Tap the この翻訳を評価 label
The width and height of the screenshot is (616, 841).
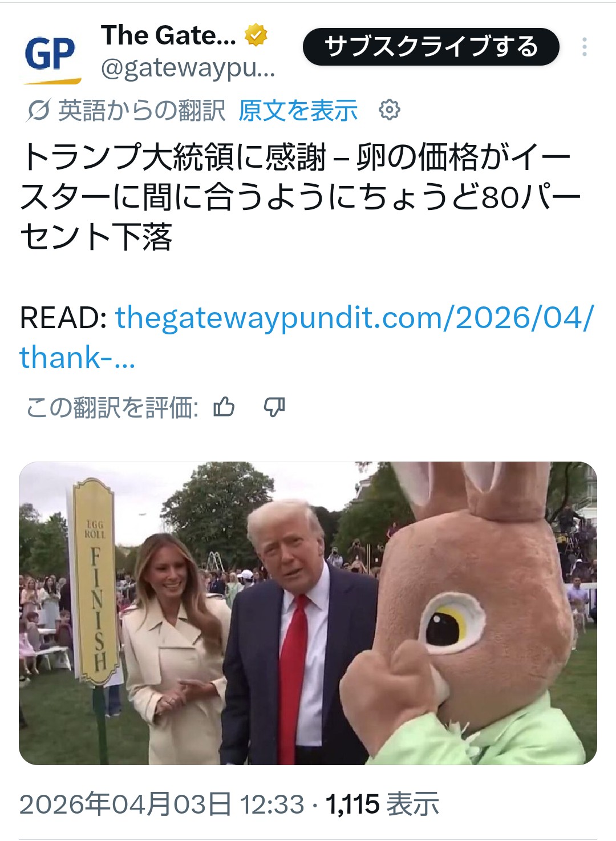pos(112,407)
